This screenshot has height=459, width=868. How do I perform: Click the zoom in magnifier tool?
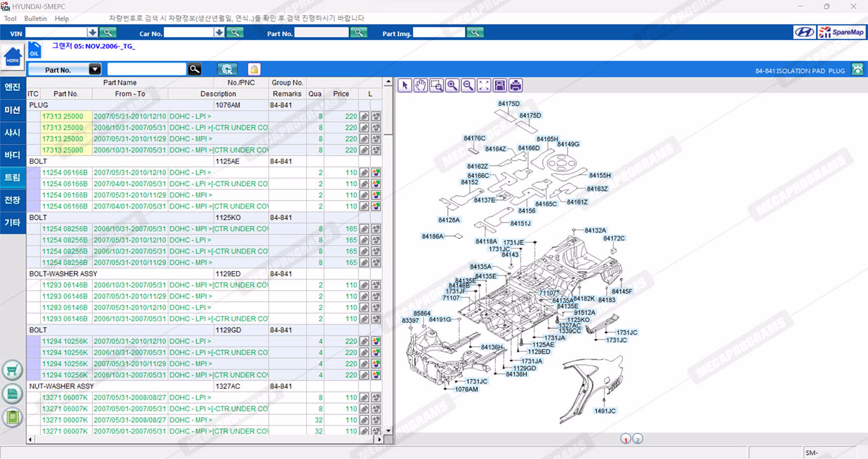[x=452, y=86]
